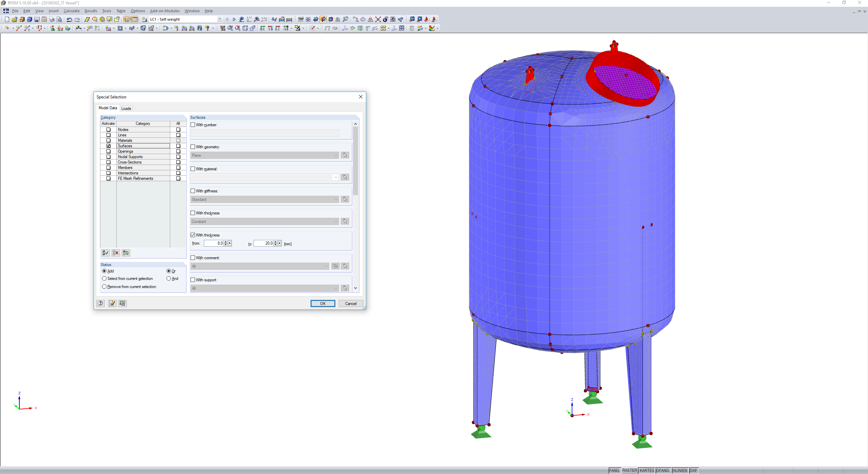Image resolution: width=868 pixels, height=474 pixels.
Task: Click the Cancel button
Action: pos(351,304)
